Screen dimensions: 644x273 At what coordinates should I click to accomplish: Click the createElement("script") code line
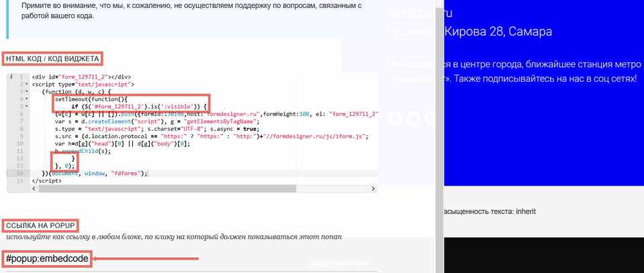coord(134,121)
